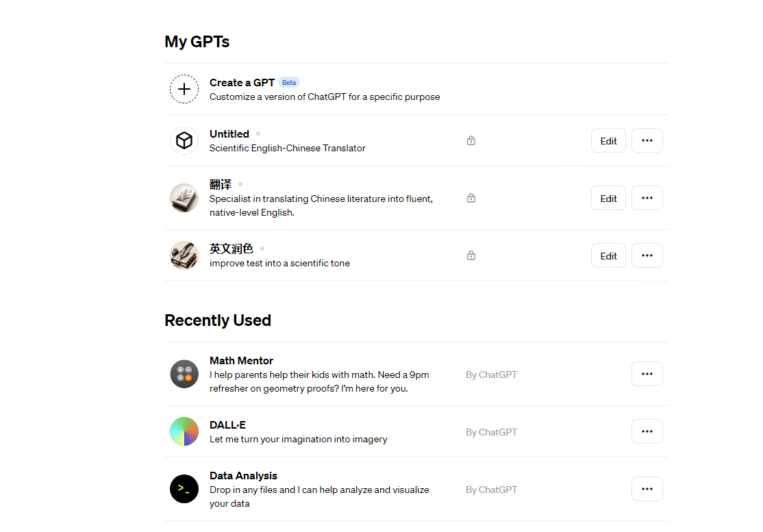Open the Data Analysis terminal icon
The image size is (763, 532).
[x=184, y=489]
